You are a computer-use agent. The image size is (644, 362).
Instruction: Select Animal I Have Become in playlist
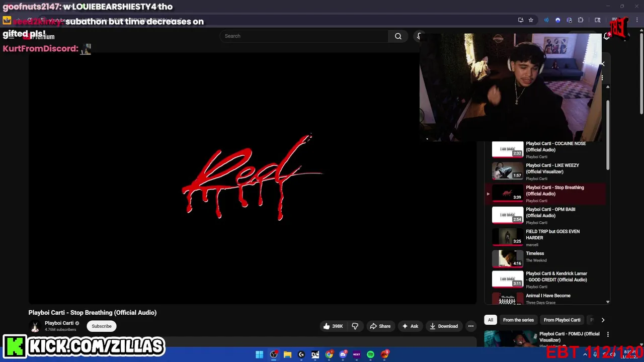(546, 299)
